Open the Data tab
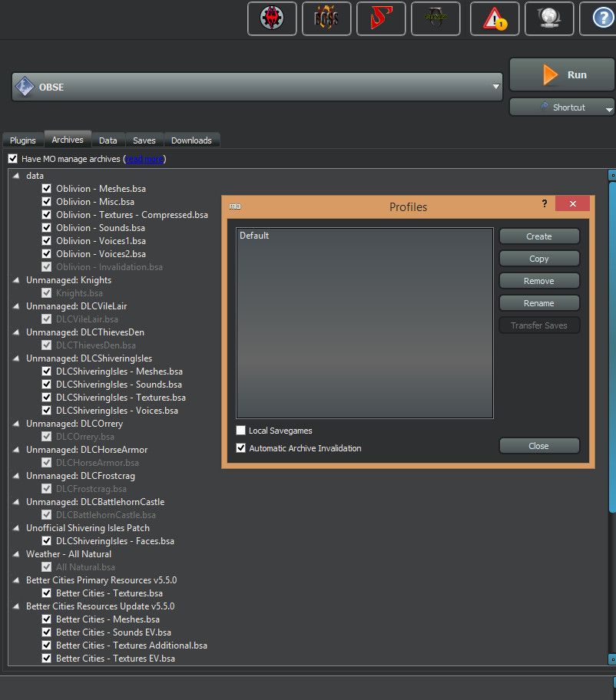The width and height of the screenshot is (616, 700). pyautogui.click(x=108, y=140)
